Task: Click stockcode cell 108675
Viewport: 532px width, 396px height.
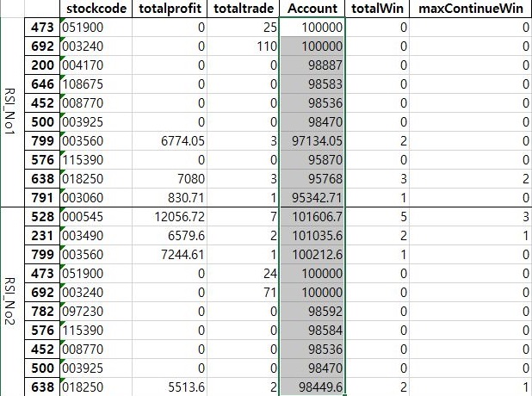Action: [x=96, y=84]
